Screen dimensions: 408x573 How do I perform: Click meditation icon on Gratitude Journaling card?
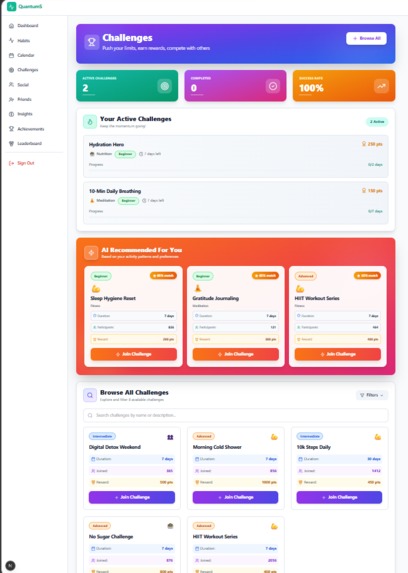click(x=198, y=289)
